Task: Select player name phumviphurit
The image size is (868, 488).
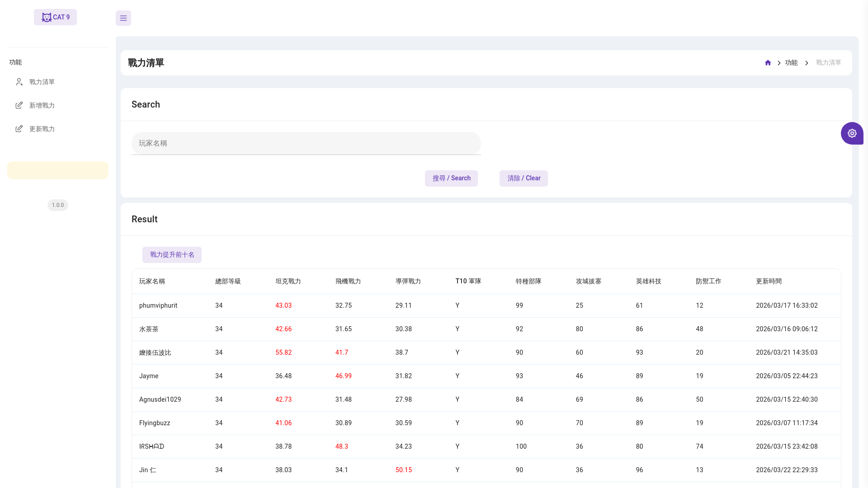Action: pyautogui.click(x=158, y=306)
